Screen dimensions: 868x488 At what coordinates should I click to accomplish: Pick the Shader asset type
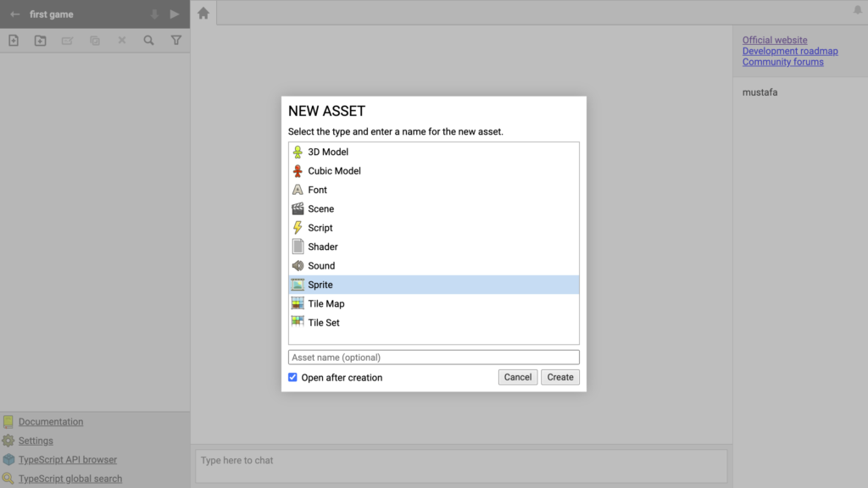pyautogui.click(x=433, y=247)
